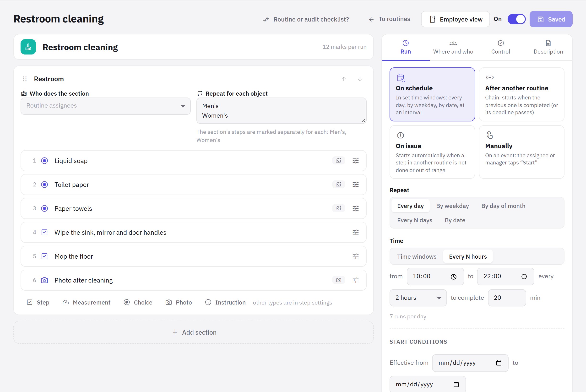Click the photo requirement icon on Toilet paper
586x392 pixels.
pos(338,185)
